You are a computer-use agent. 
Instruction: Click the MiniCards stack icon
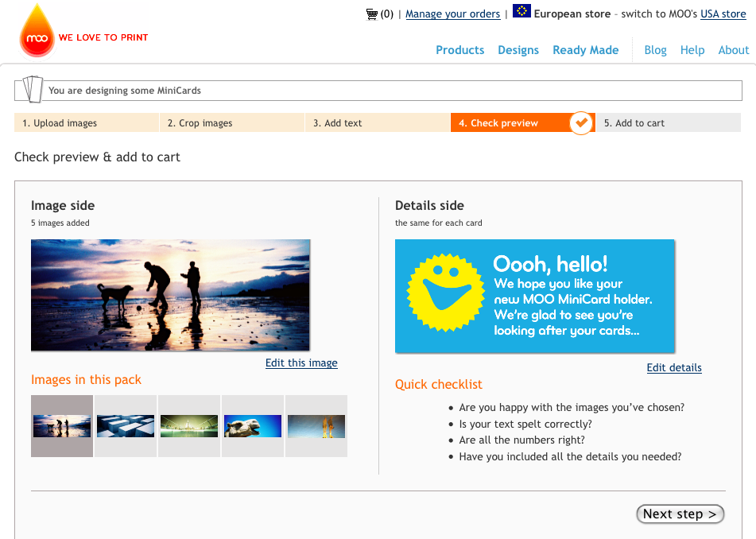click(x=31, y=89)
